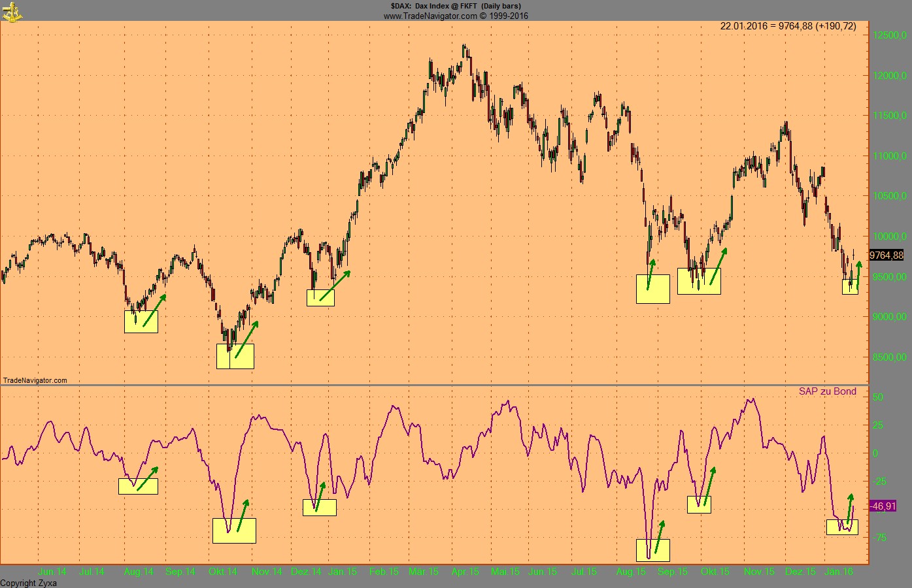Open the www.TradeNavigator.com link
Screen dimensions: 912x588
coord(456,15)
